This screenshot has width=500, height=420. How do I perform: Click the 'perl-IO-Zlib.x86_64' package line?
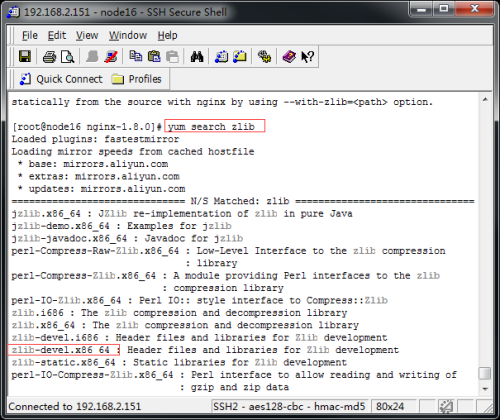pyautogui.click(x=200, y=300)
